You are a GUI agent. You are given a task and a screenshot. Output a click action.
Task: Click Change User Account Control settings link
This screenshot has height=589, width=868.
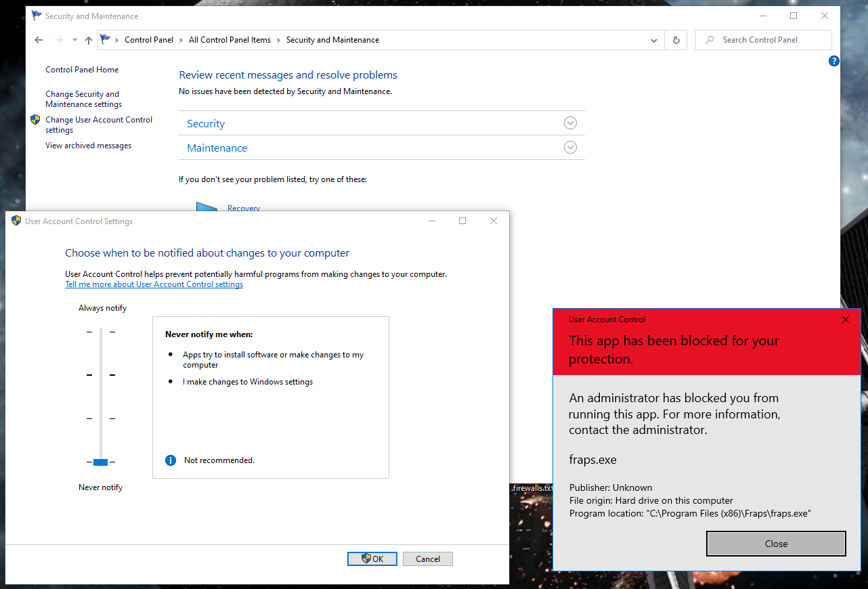99,125
